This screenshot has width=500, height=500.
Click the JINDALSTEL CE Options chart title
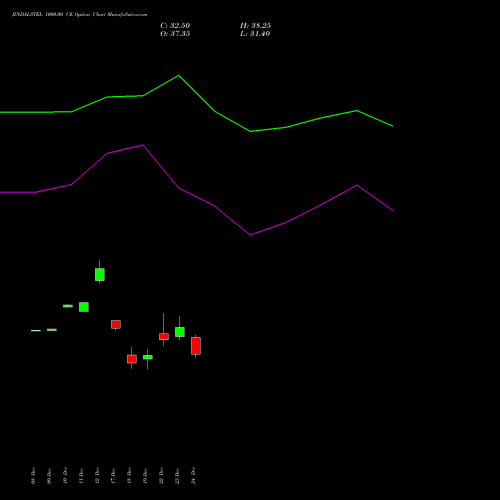pos(79,14)
